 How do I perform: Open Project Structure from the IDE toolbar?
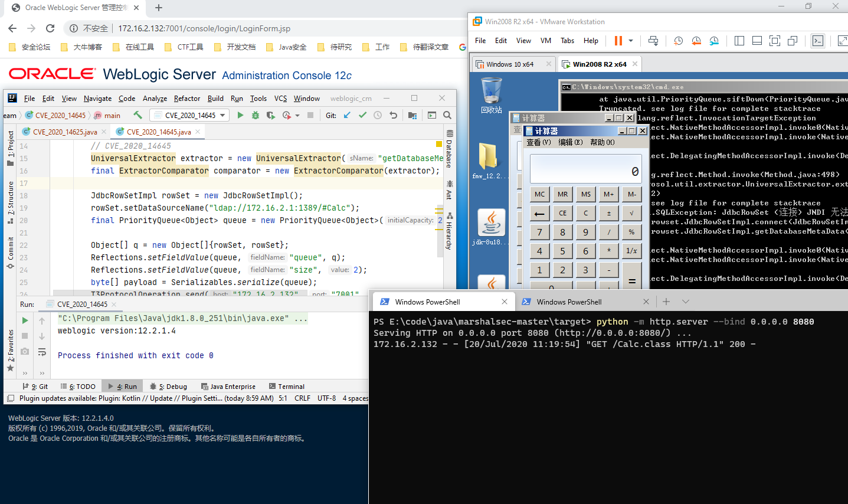click(412, 115)
